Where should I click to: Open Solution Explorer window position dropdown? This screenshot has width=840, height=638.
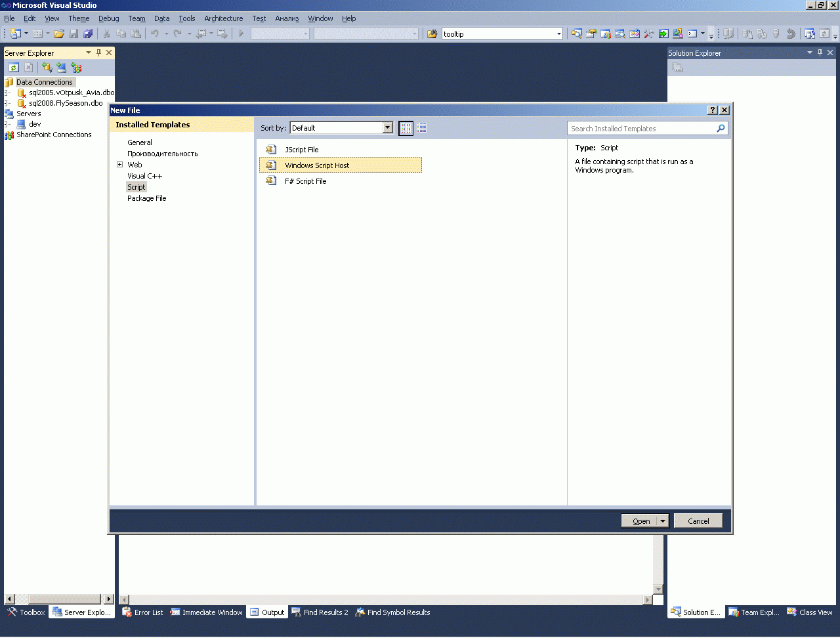(x=810, y=53)
